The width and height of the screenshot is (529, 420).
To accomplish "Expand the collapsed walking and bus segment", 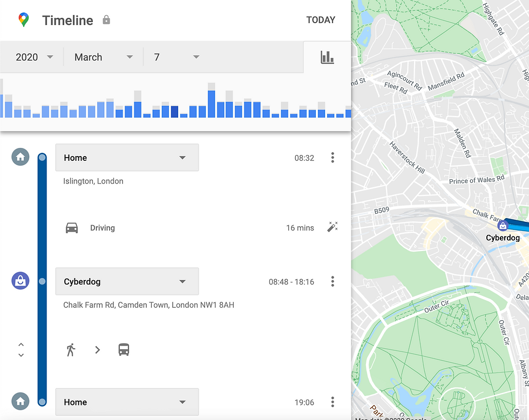I will coord(21,350).
